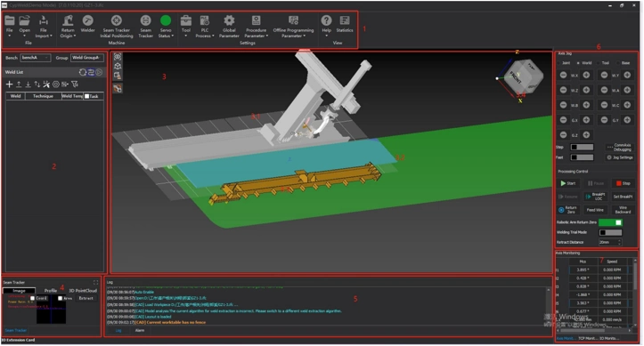Viewport: 644px width, 346px height.
Task: Check the Area checkbox in Seam Tracker
Action: tap(60, 299)
